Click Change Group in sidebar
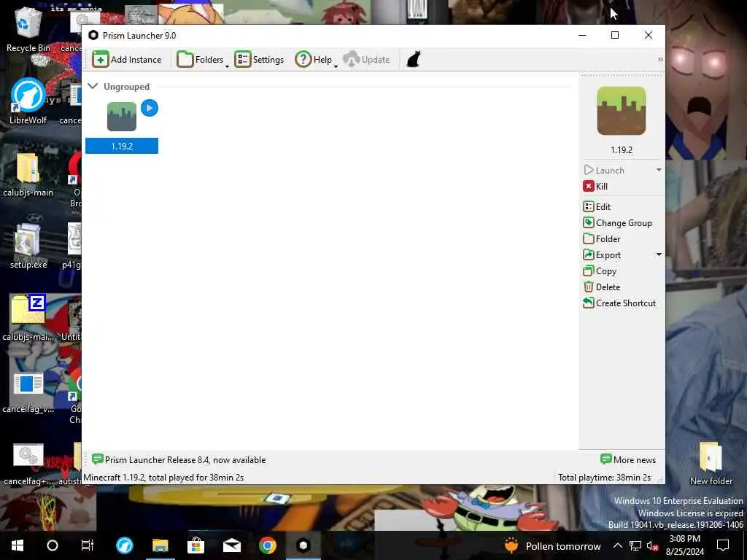 617,223
